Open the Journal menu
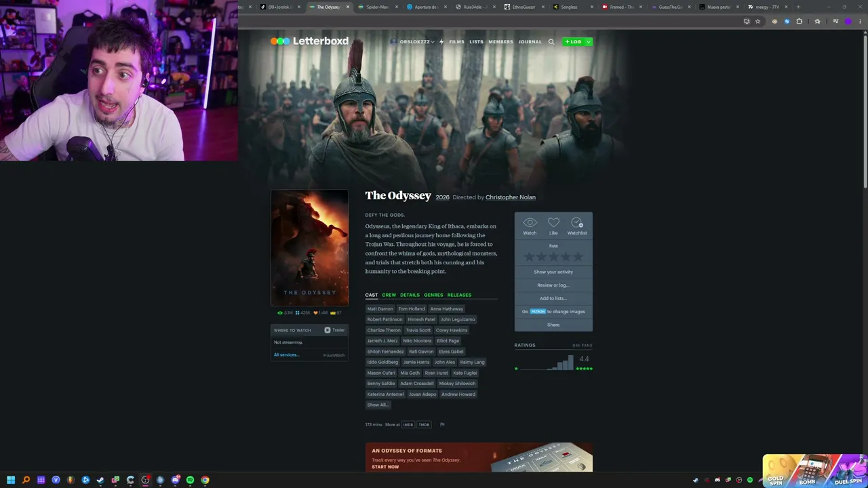This screenshot has height=488, width=868. coord(530,42)
